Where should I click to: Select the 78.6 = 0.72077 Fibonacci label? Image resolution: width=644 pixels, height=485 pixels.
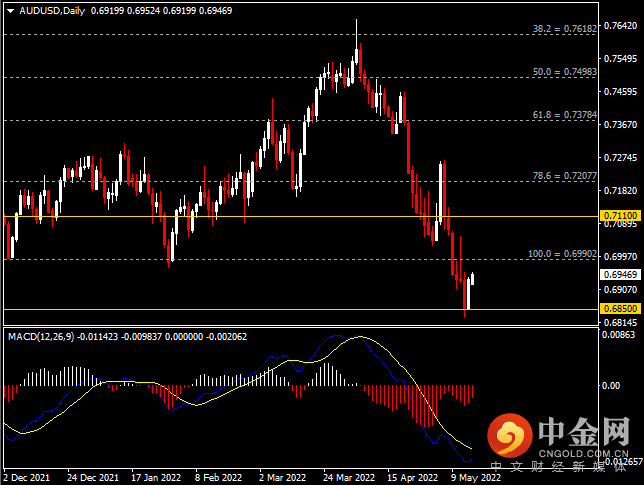pyautogui.click(x=565, y=175)
